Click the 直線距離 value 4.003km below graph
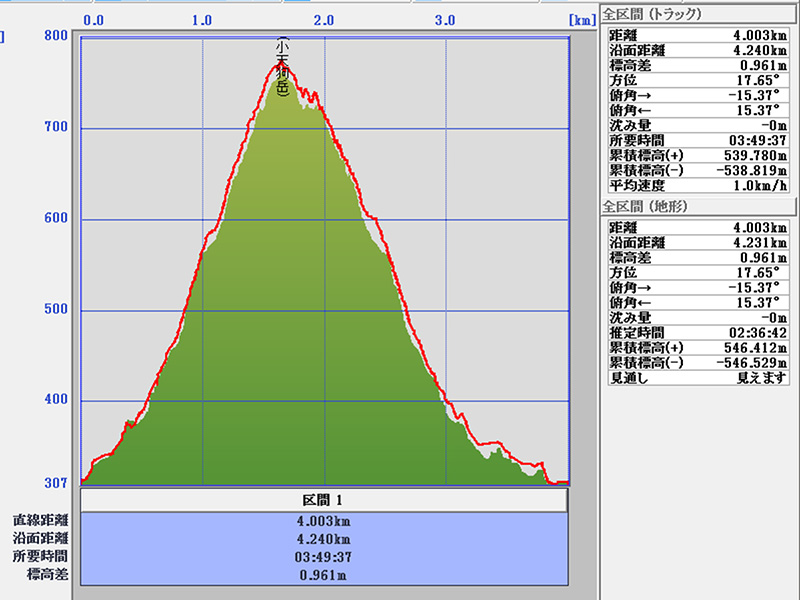 pyautogui.click(x=323, y=520)
